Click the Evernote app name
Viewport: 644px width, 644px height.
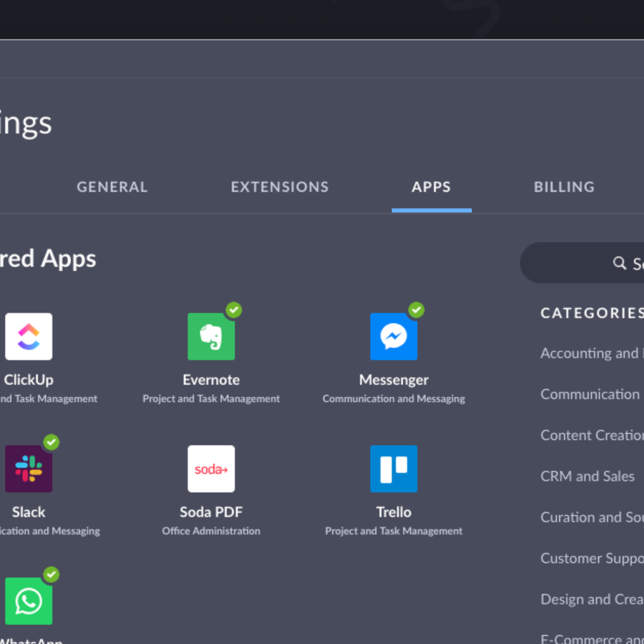point(211,380)
